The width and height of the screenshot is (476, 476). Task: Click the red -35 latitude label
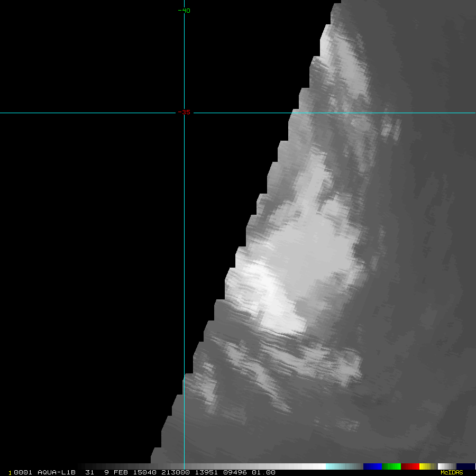click(x=184, y=112)
